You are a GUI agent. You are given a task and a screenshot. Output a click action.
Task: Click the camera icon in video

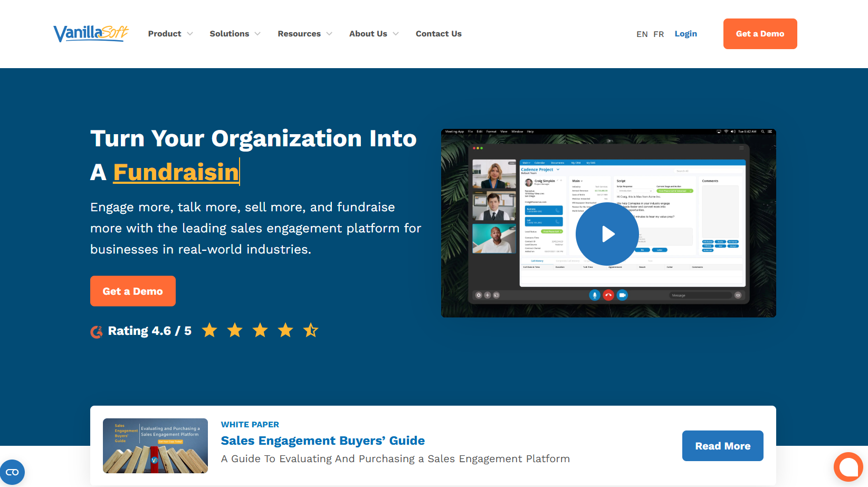tap(623, 295)
